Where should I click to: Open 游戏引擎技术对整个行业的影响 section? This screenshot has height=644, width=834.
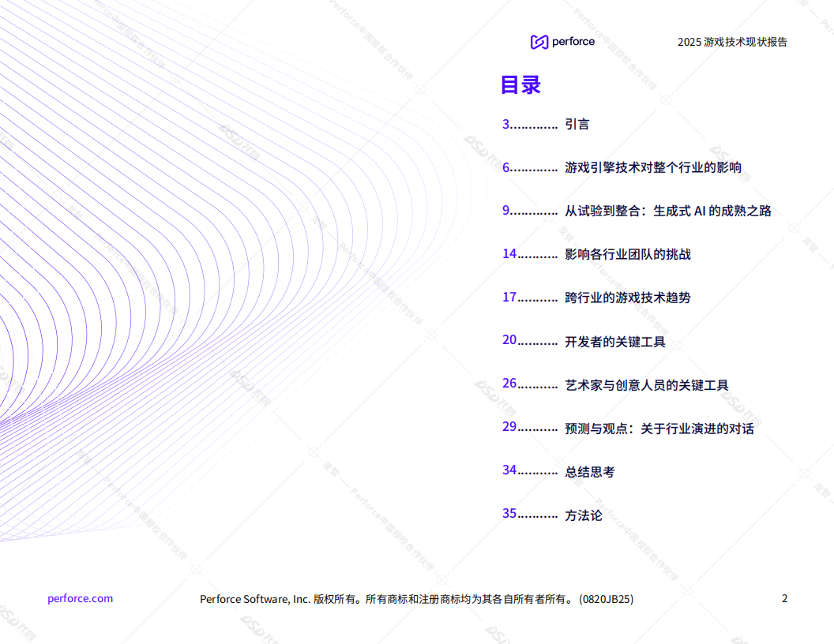[656, 167]
